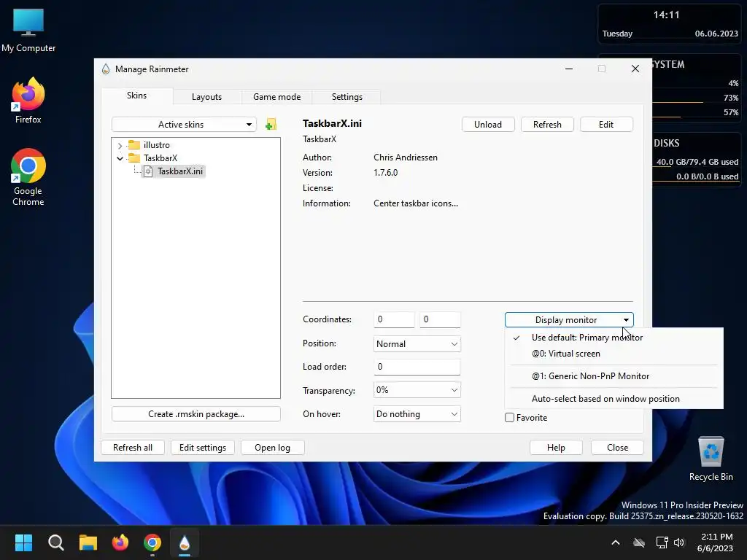Click the Refresh button for TaskbarX.ini

547,124
